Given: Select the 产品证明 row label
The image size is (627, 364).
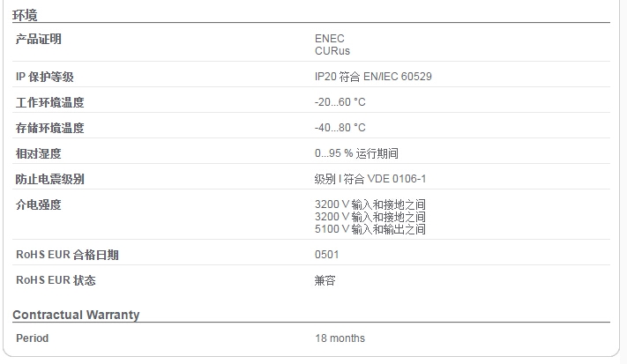Looking at the screenshot, I should pos(39,39).
